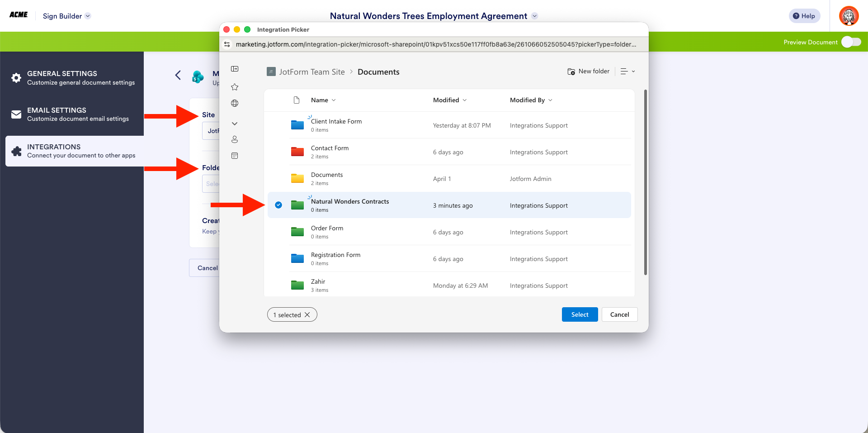
Task: Click the globe icon in the picker sidebar
Action: [235, 103]
